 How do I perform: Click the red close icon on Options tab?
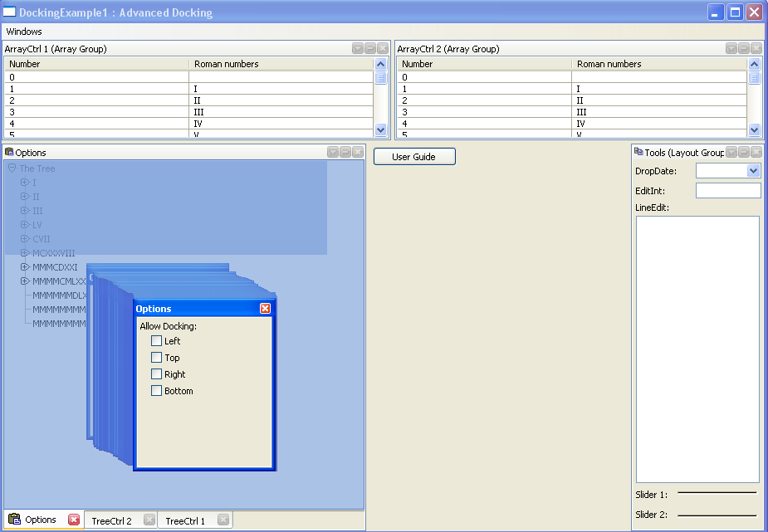coord(74,520)
